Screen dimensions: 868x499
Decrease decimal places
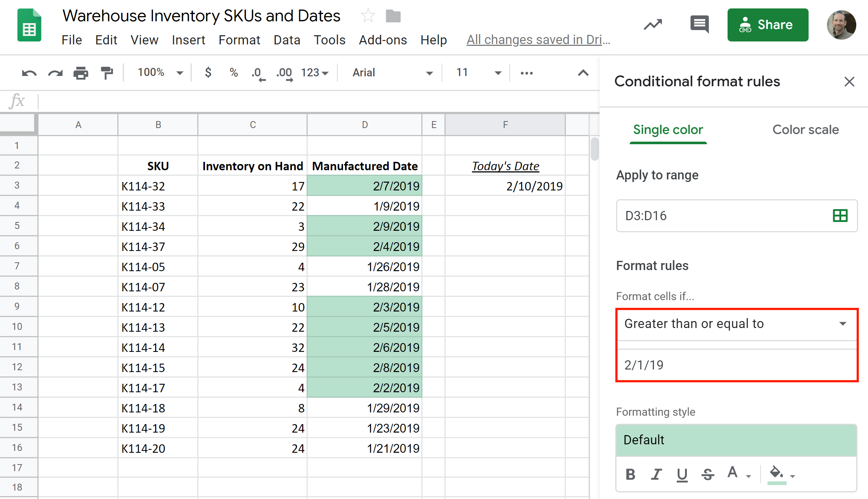pos(258,74)
